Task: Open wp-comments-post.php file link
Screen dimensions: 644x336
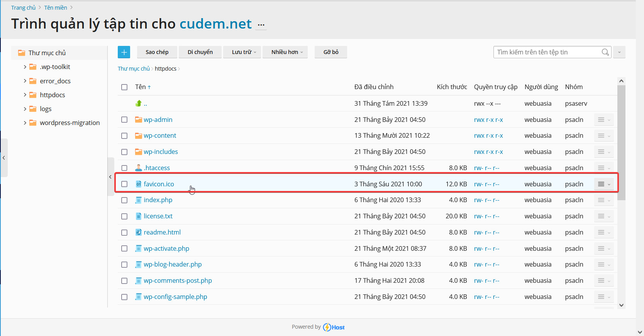Action: coord(178,280)
